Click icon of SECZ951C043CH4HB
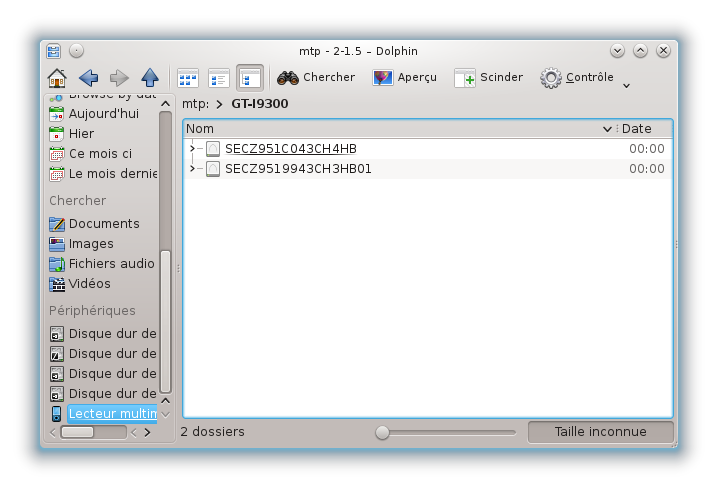This screenshot has height=488, width=718. [212, 149]
